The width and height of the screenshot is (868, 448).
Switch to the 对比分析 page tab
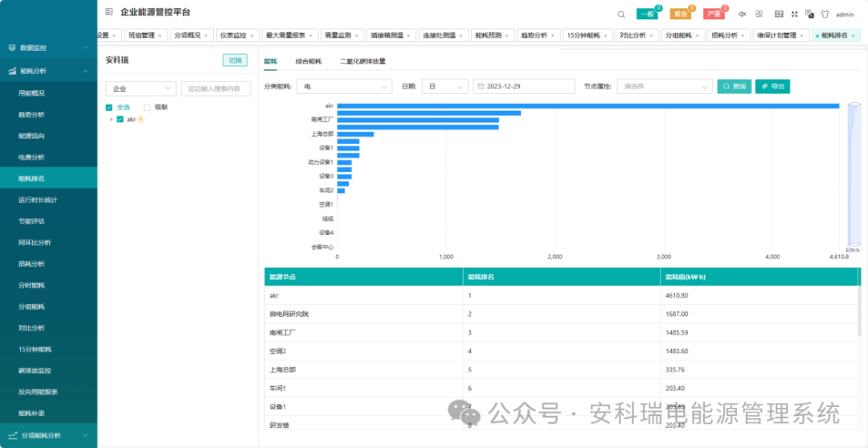tap(637, 35)
